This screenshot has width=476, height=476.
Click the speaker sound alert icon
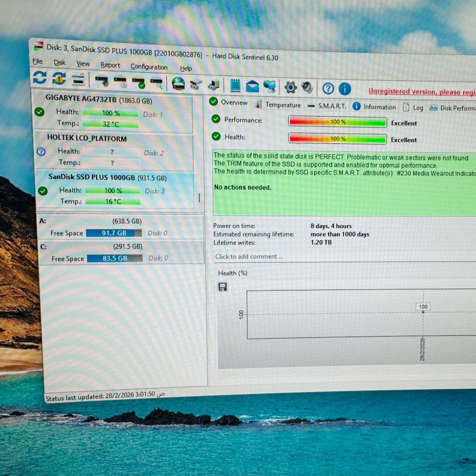coord(307,88)
